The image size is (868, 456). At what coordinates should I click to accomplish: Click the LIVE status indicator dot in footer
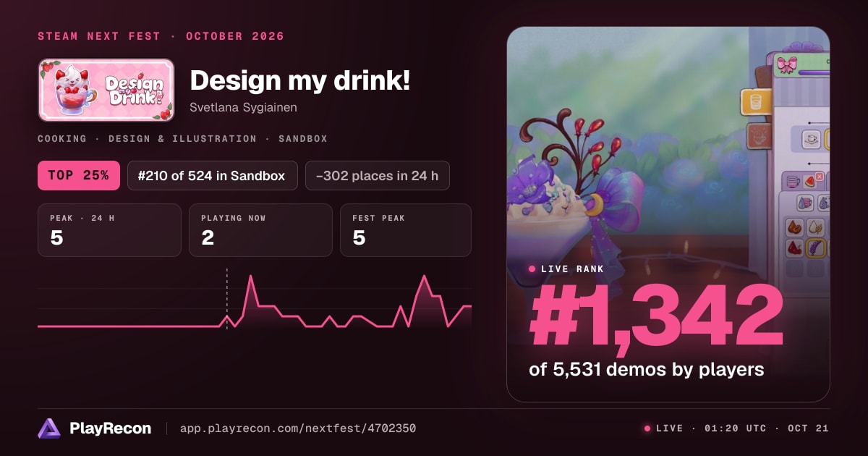(x=647, y=428)
